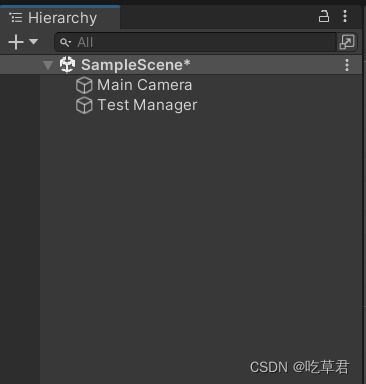Viewport: 366px width, 384px height.
Task: Open Unity Search via the search field's window icon
Action: coord(347,42)
